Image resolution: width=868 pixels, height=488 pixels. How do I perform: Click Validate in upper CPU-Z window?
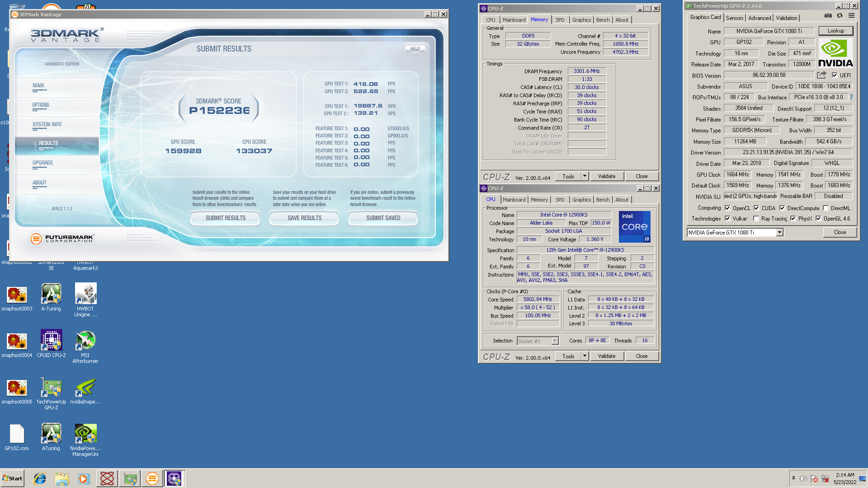tap(607, 176)
